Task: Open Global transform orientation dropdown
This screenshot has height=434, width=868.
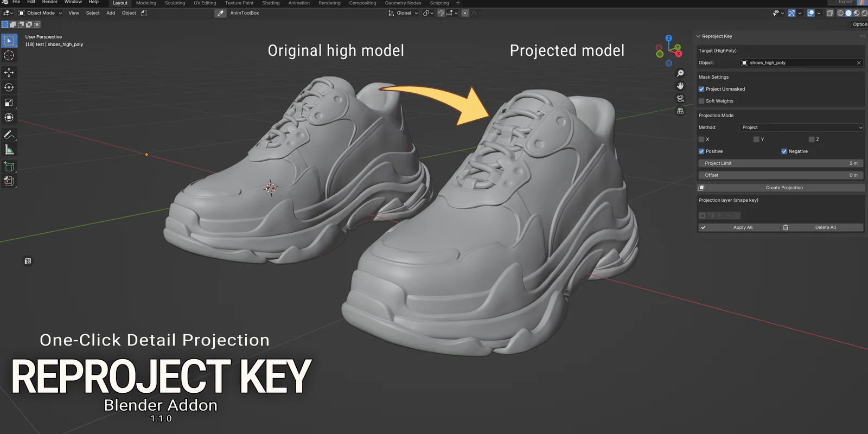Action: point(403,13)
